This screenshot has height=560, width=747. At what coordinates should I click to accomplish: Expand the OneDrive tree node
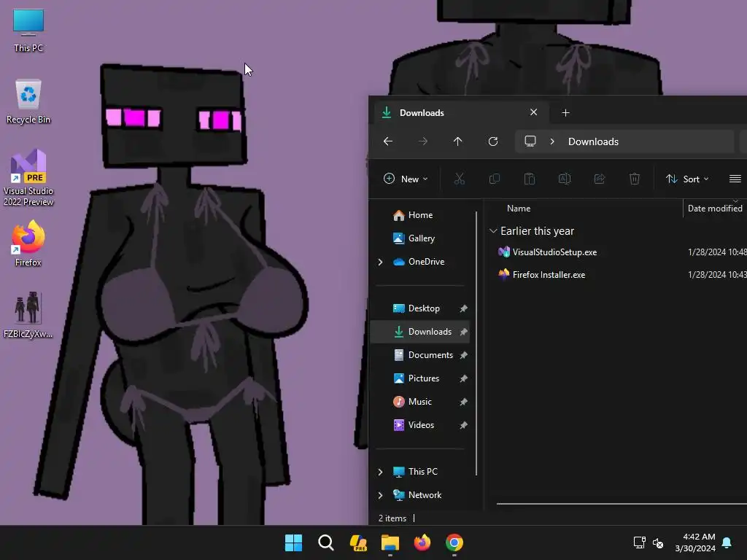[x=380, y=262]
